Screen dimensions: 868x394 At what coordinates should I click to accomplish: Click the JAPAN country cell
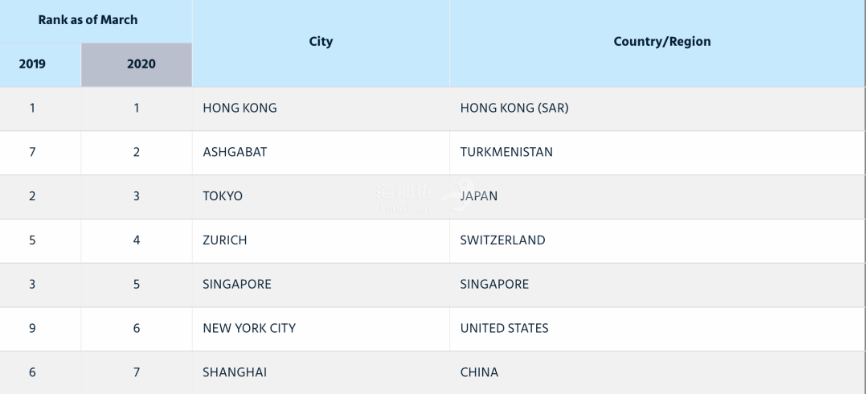tap(657, 197)
